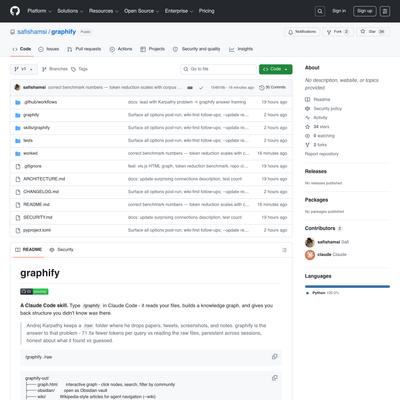Open the Tags link

(79, 69)
